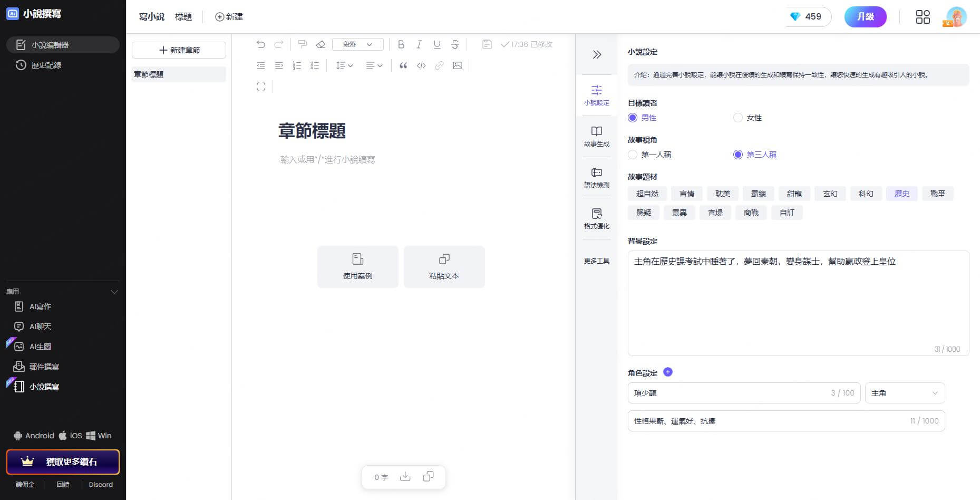Toggle bold formatting
The image size is (980, 500).
[401, 44]
